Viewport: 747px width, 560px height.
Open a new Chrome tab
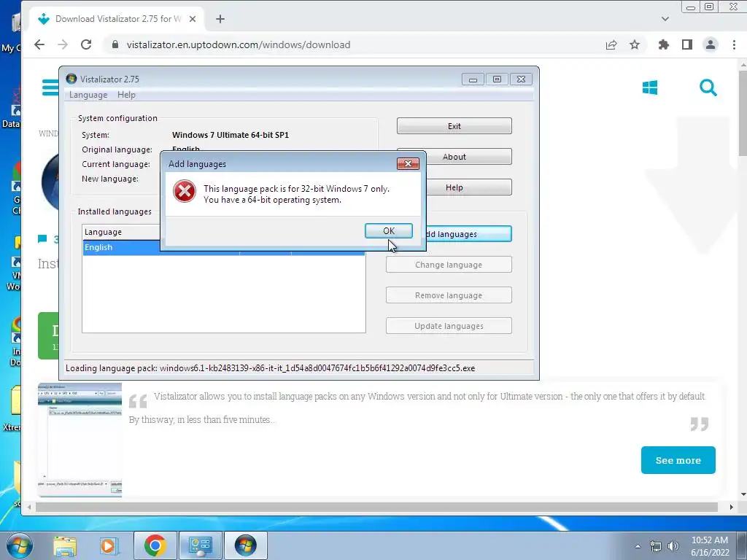[220, 19]
